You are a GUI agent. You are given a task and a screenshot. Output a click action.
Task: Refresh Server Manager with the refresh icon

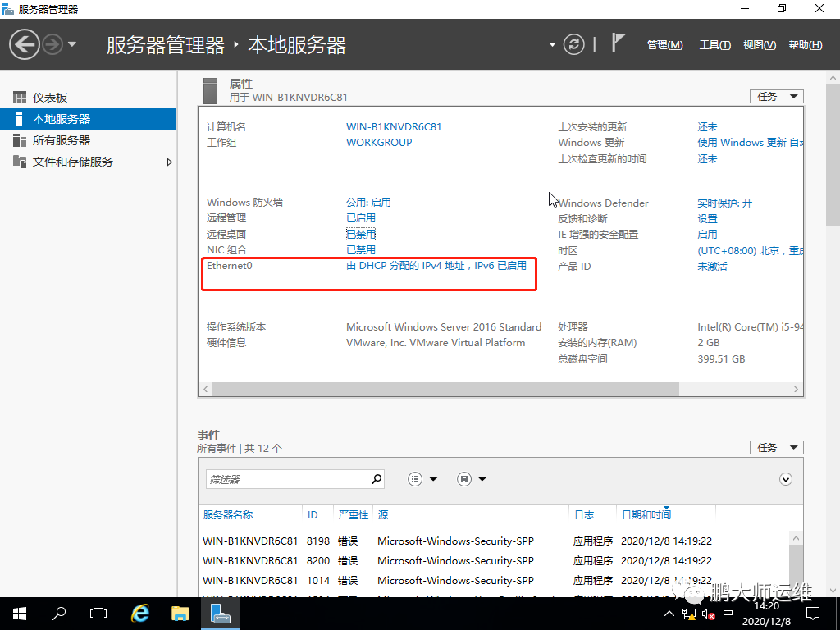coord(573,44)
